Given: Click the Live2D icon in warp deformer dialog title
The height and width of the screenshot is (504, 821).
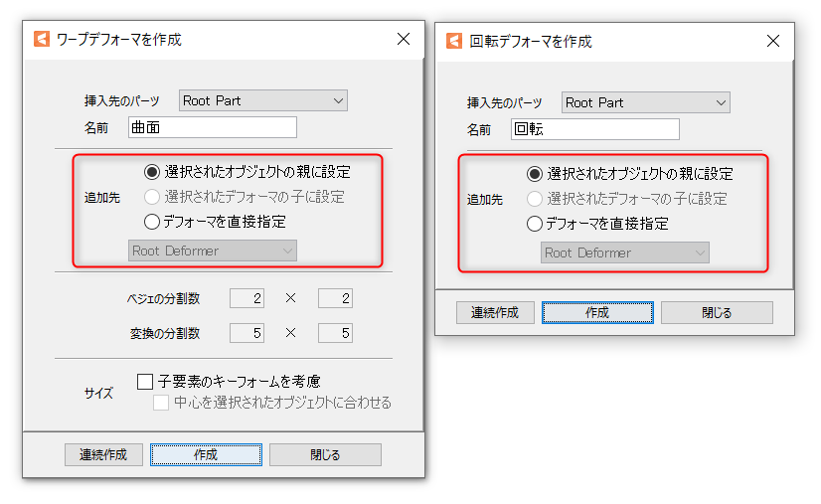Looking at the screenshot, I should coord(42,40).
